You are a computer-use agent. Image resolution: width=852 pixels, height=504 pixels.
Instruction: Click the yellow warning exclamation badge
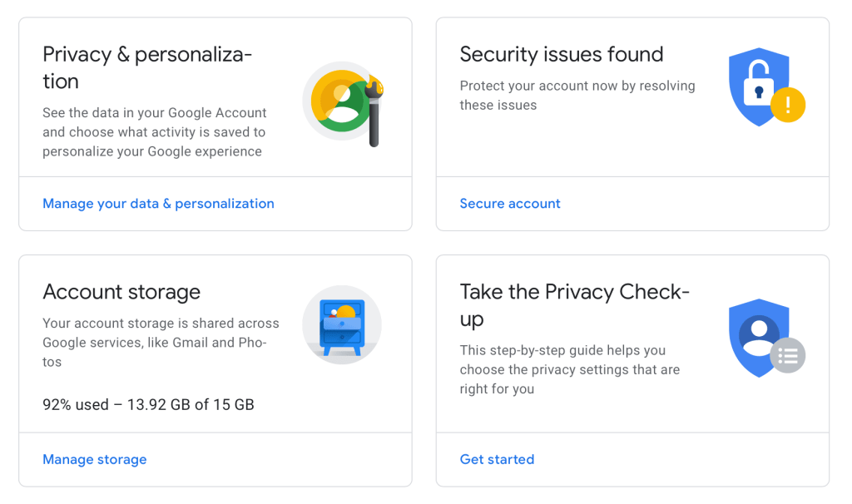click(x=787, y=105)
